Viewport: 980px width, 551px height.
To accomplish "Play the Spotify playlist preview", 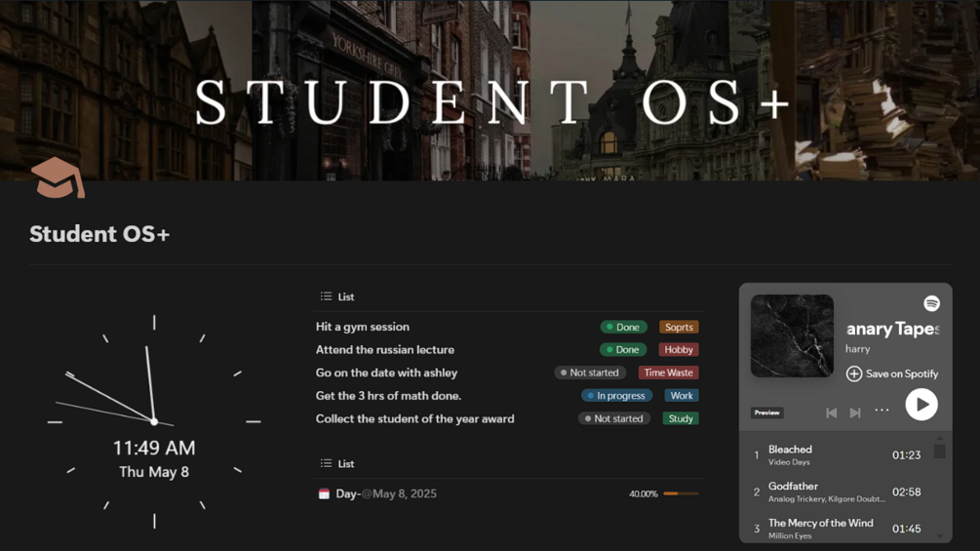I will (921, 405).
